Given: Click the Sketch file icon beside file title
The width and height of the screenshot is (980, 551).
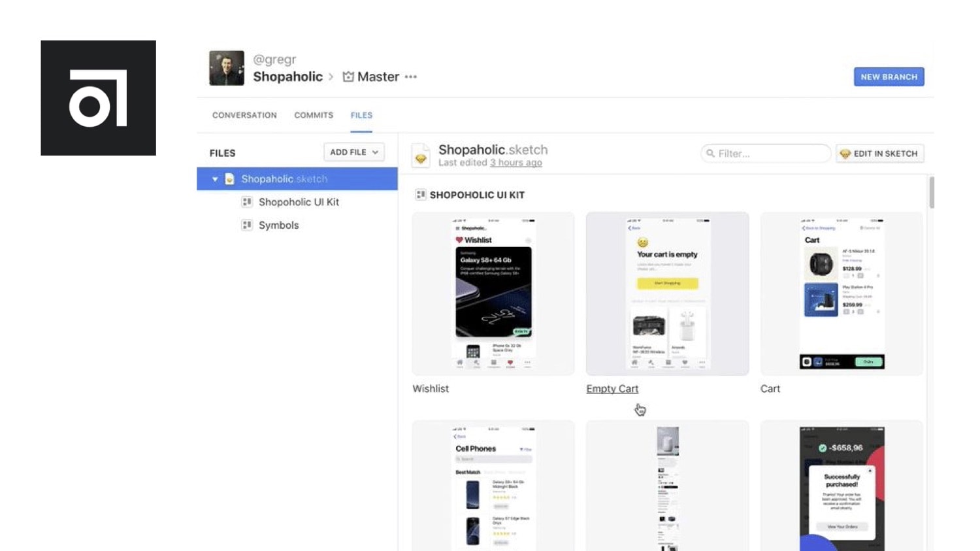Looking at the screenshot, I should coord(421,156).
